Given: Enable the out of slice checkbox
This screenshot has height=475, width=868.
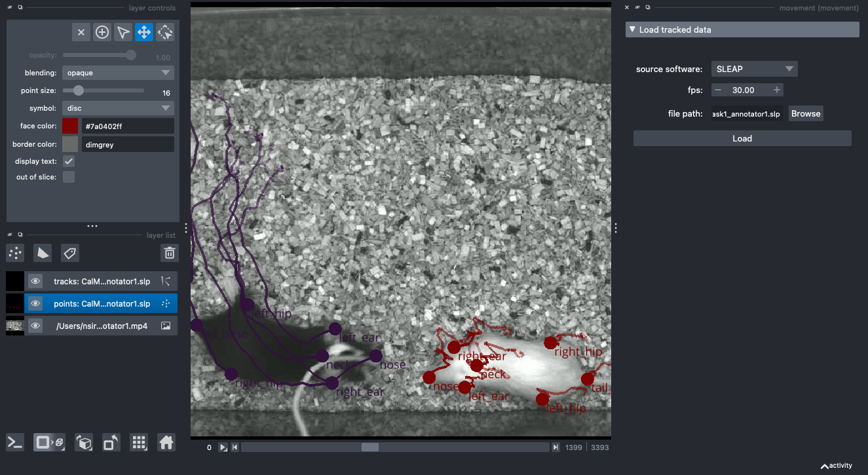Looking at the screenshot, I should [x=69, y=177].
